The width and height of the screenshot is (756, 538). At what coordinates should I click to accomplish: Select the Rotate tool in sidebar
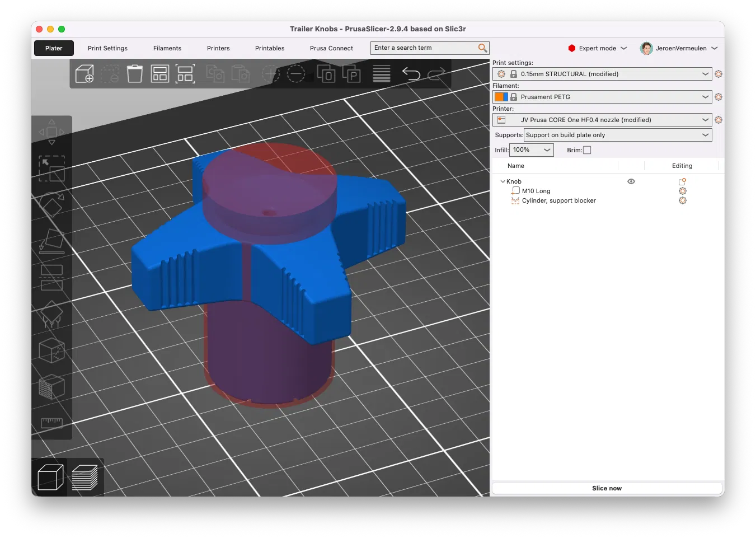click(51, 205)
